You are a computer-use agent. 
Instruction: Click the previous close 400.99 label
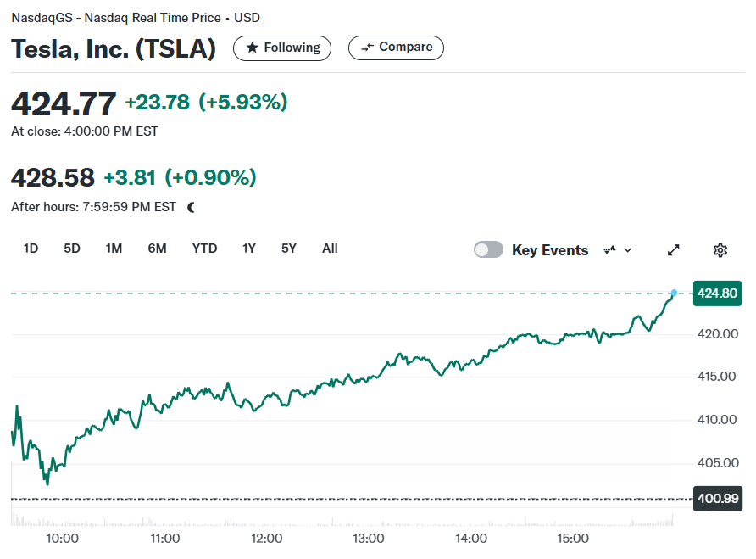(x=717, y=498)
